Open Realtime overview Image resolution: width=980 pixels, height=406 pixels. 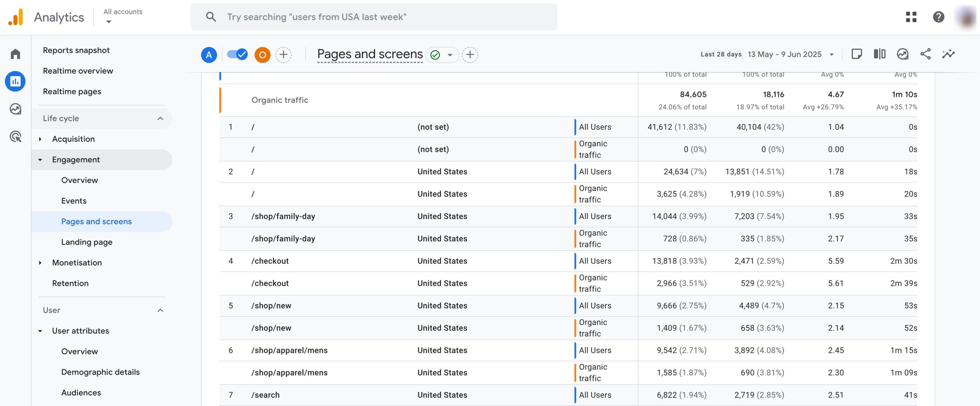[78, 71]
